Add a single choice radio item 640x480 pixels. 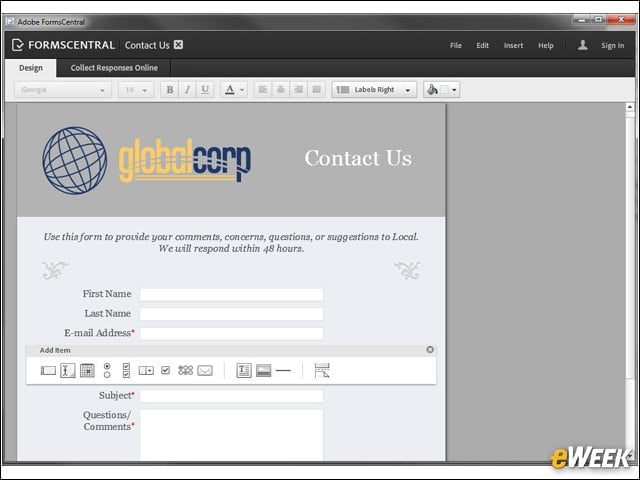tap(107, 371)
